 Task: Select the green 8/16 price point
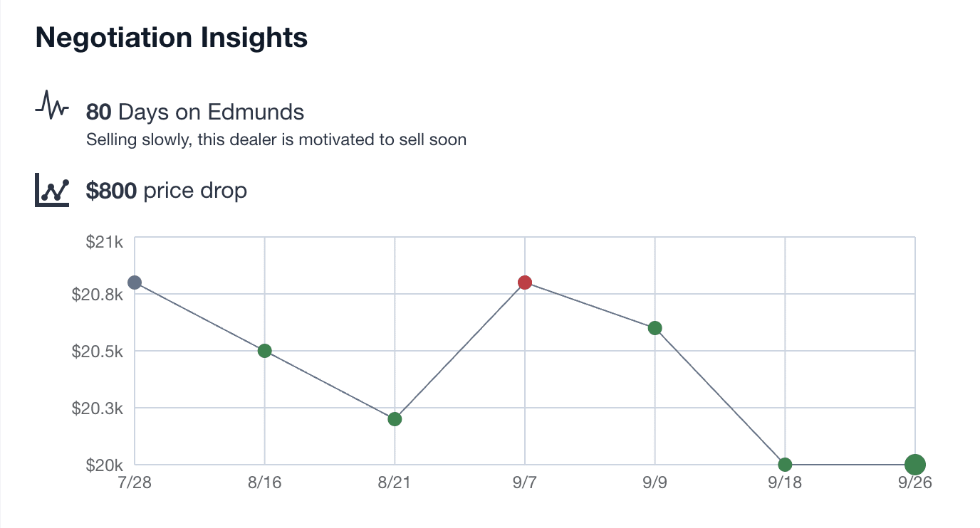(x=264, y=351)
